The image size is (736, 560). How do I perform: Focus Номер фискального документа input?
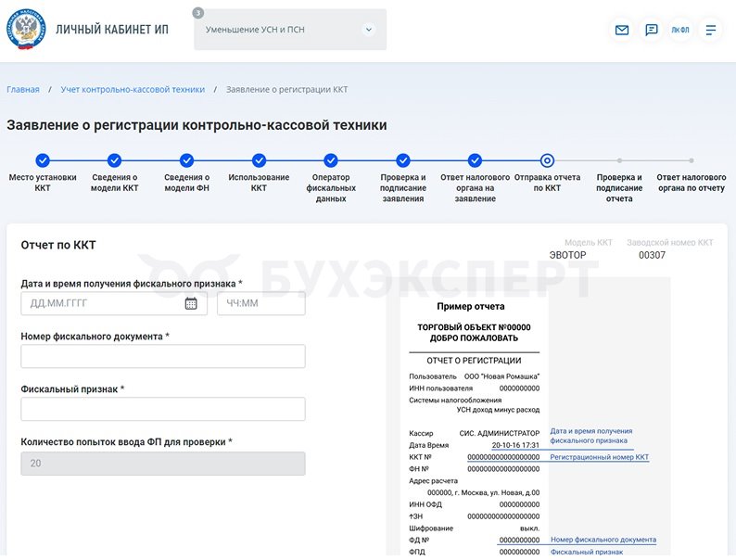click(163, 356)
